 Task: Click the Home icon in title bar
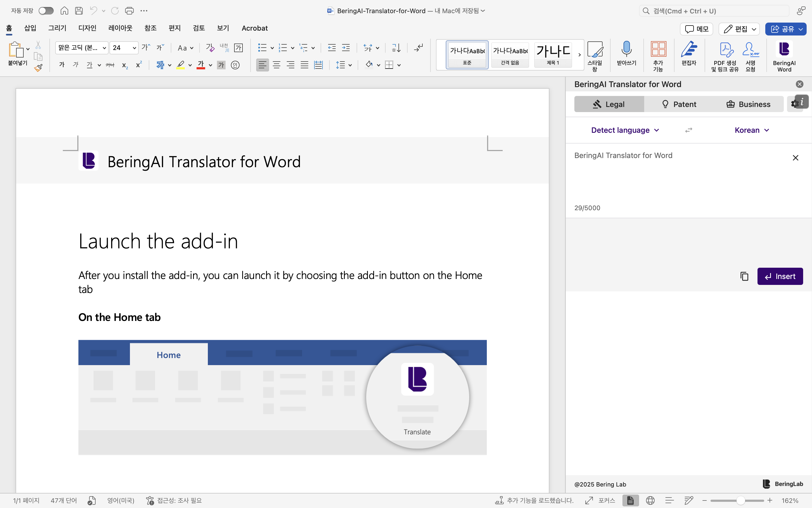(64, 11)
